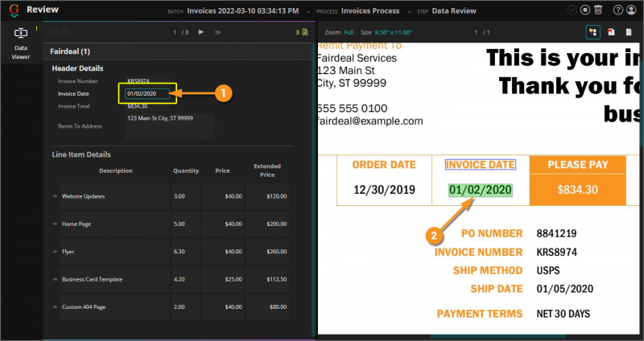Click the Line Item Details heading
The width and height of the screenshot is (644, 341).
pos(81,154)
